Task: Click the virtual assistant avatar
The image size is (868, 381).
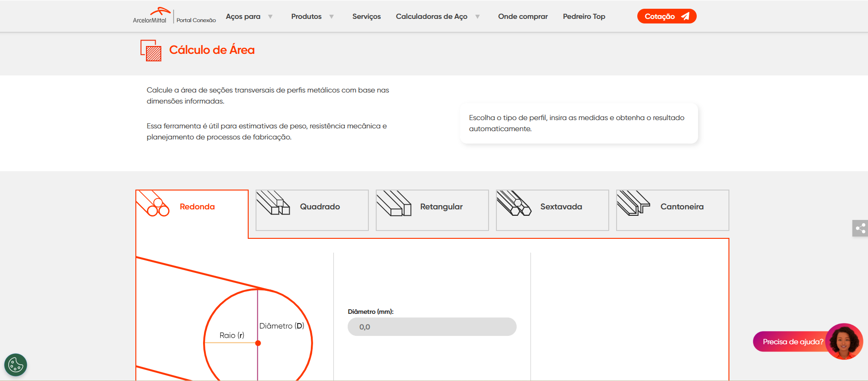Action: point(844,341)
